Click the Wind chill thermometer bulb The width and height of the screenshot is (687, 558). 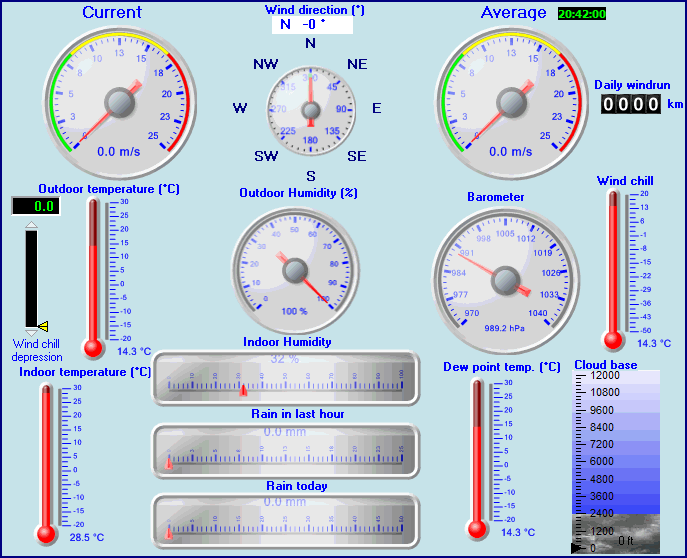tap(613, 340)
